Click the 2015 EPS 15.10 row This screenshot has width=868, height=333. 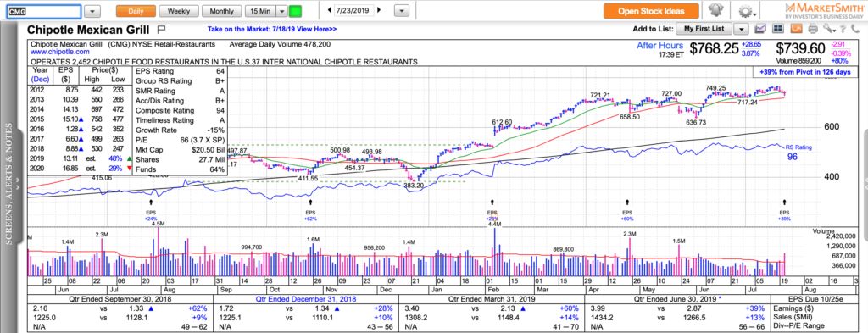click(81, 120)
